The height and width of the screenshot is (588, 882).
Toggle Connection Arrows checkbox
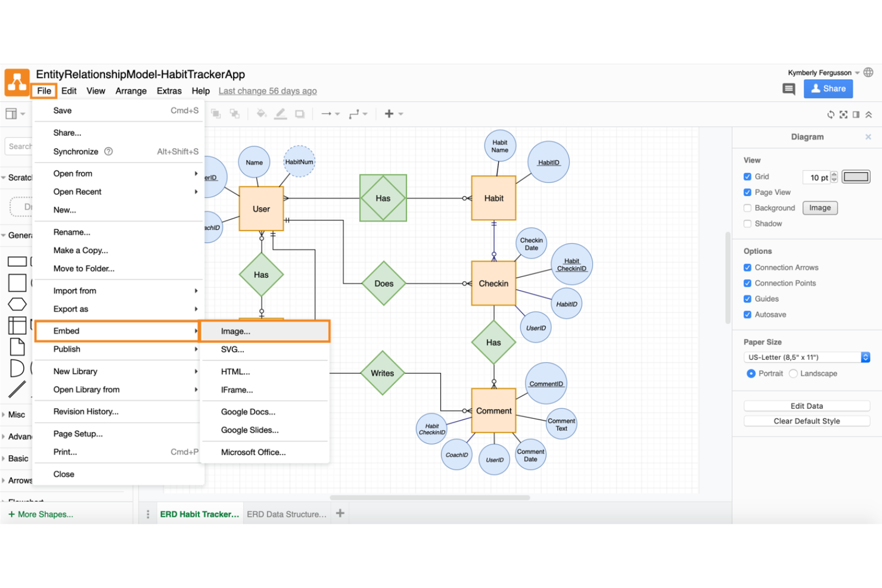[x=747, y=267]
